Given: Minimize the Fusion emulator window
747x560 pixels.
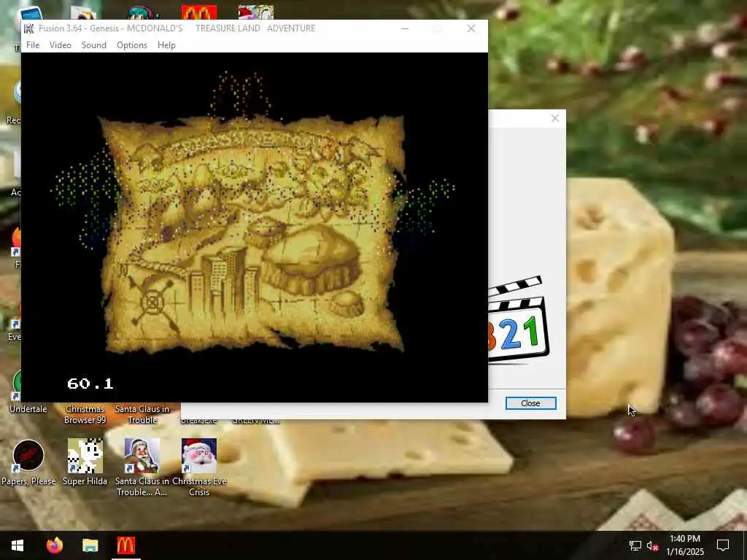Looking at the screenshot, I should pyautogui.click(x=404, y=28).
